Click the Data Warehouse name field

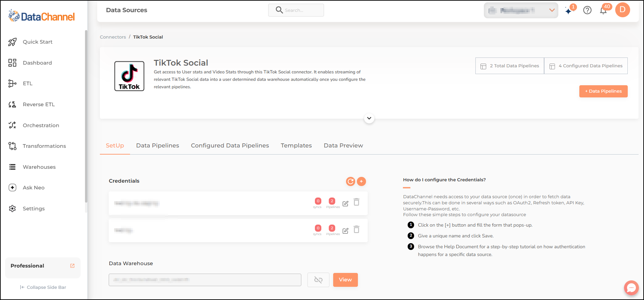(205, 280)
